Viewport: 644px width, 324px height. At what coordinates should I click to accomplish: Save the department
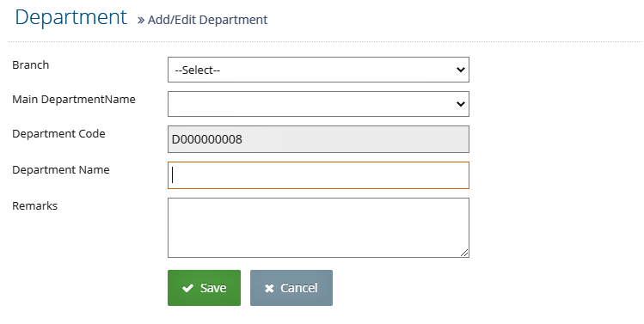[204, 288]
